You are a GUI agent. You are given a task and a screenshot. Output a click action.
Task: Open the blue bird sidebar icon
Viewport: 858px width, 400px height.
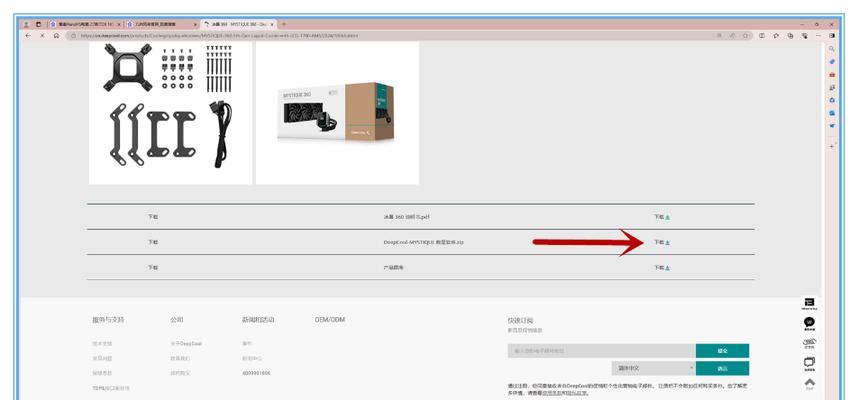coord(832,125)
